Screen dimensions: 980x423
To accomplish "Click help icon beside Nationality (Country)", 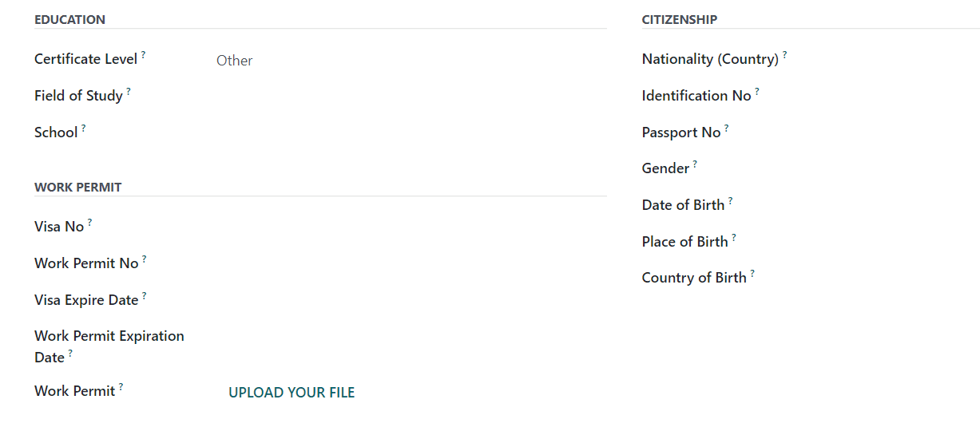I will (x=784, y=55).
